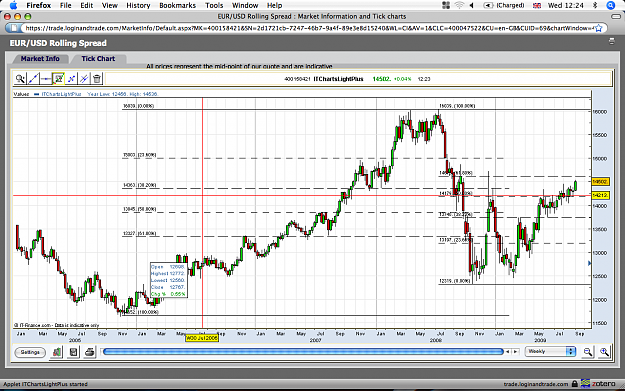Viewport: 625px width, 391px height.
Task: Open the Bookmarks menu
Action: coord(177,5)
